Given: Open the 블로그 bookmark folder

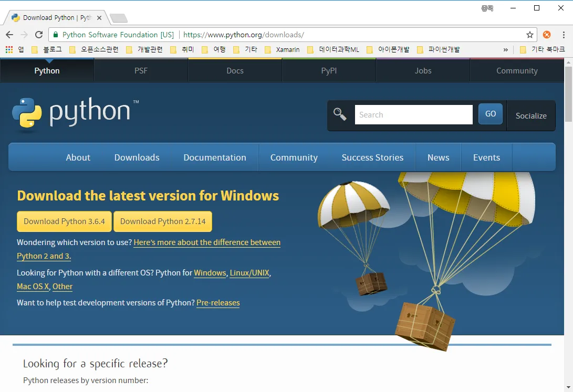Looking at the screenshot, I should click(47, 49).
